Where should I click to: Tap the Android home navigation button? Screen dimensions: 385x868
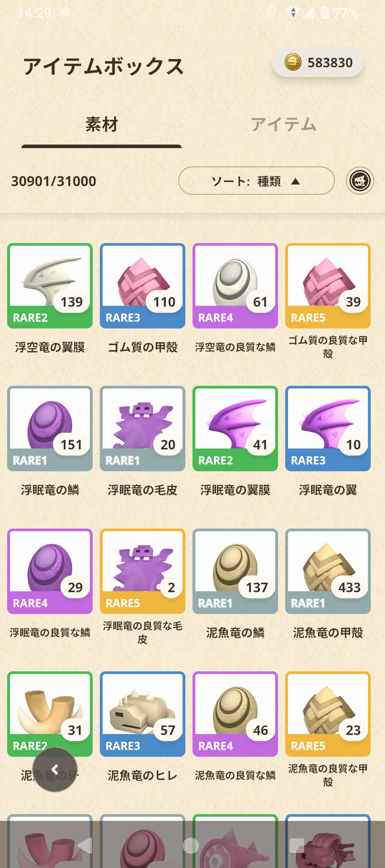click(191, 846)
